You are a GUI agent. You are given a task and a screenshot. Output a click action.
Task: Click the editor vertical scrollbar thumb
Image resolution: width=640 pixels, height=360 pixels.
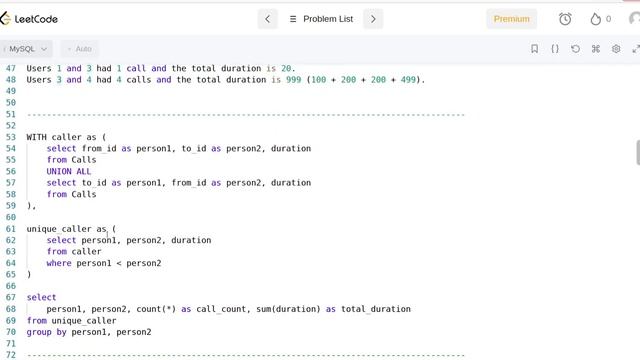pyautogui.click(x=638, y=152)
